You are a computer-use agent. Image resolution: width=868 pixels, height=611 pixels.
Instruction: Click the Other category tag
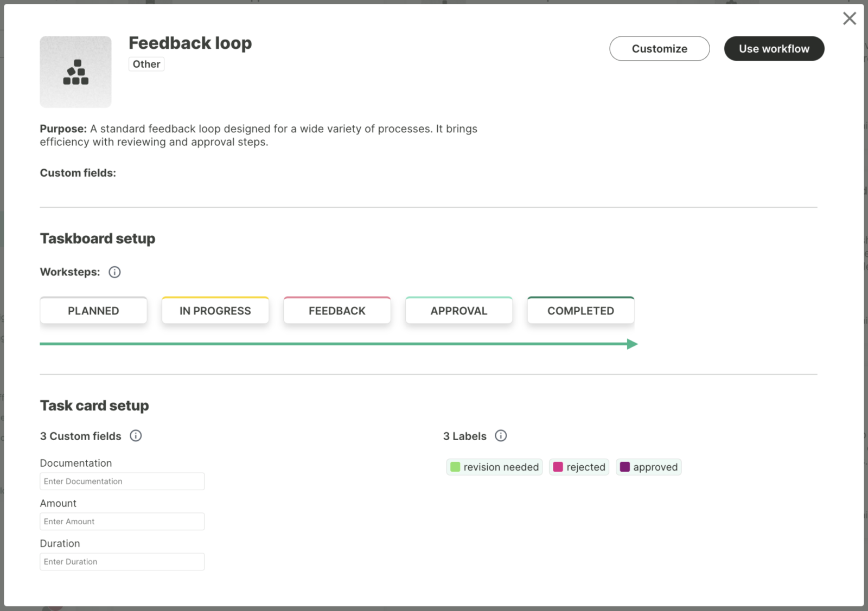(x=146, y=64)
